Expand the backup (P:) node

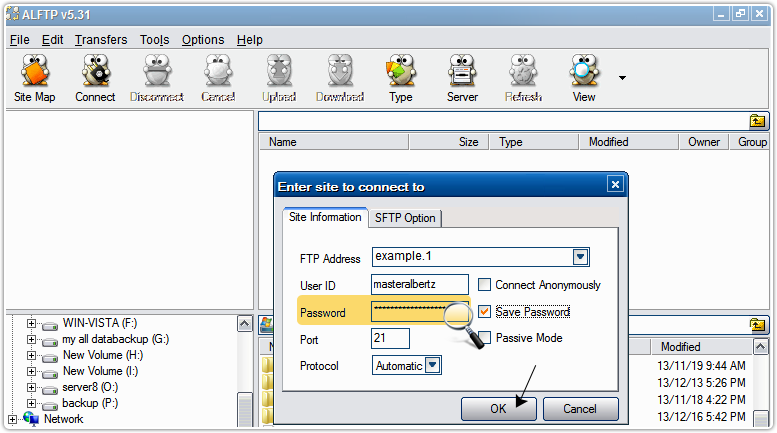(31, 403)
